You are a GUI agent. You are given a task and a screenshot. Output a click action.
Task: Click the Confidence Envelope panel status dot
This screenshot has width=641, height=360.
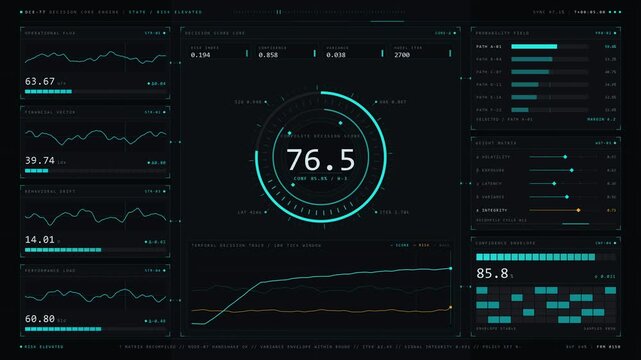point(615,243)
